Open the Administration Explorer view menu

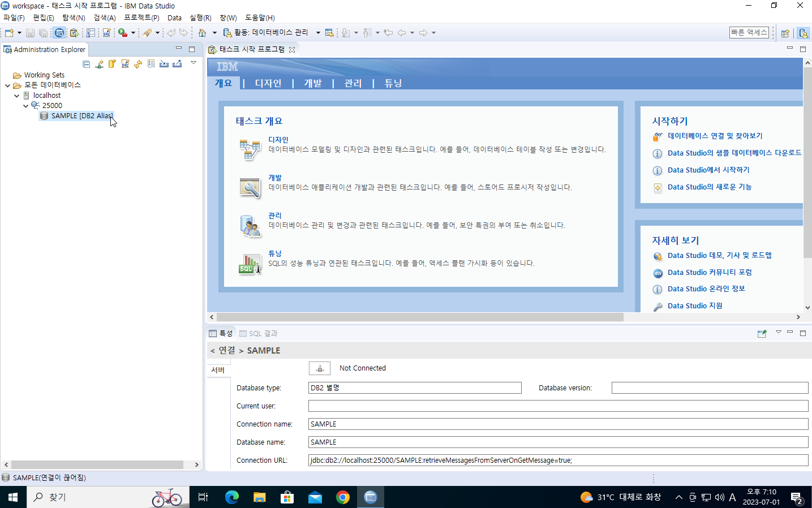pyautogui.click(x=194, y=63)
